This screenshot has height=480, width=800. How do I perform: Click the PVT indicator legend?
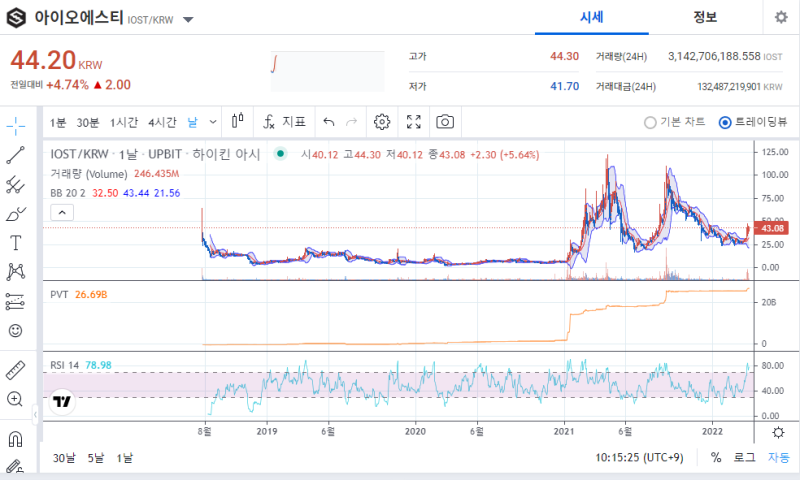(59, 295)
